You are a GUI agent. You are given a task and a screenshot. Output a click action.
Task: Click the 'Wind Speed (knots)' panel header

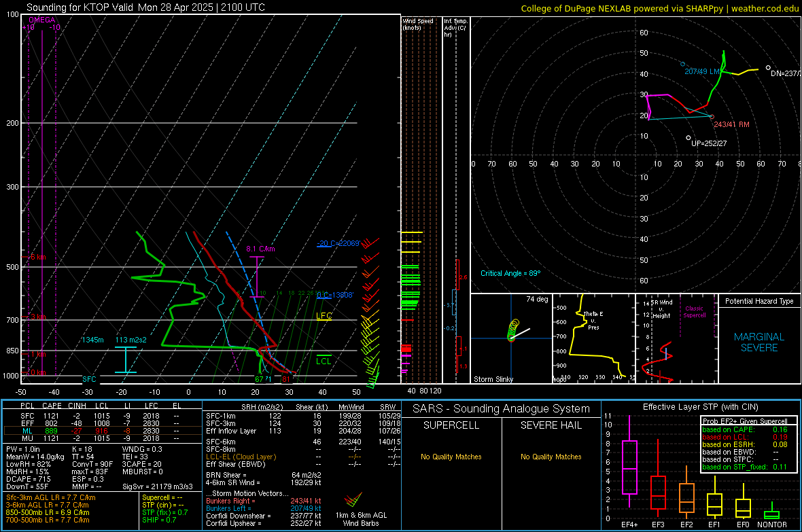[418, 24]
